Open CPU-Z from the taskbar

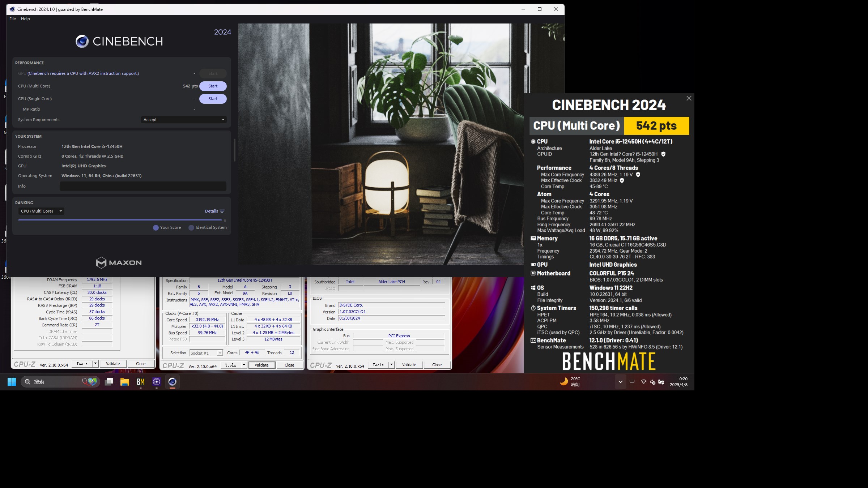click(x=157, y=382)
